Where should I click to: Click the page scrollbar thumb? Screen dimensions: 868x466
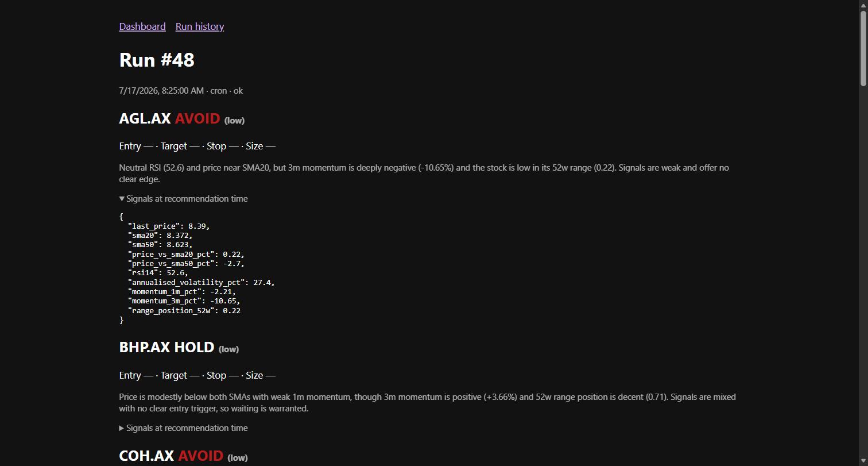point(863,48)
